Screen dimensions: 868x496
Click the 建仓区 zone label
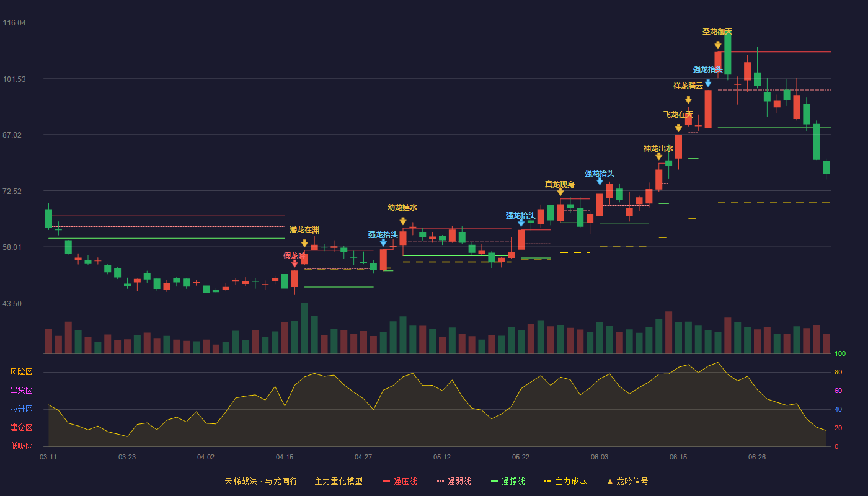click(21, 428)
